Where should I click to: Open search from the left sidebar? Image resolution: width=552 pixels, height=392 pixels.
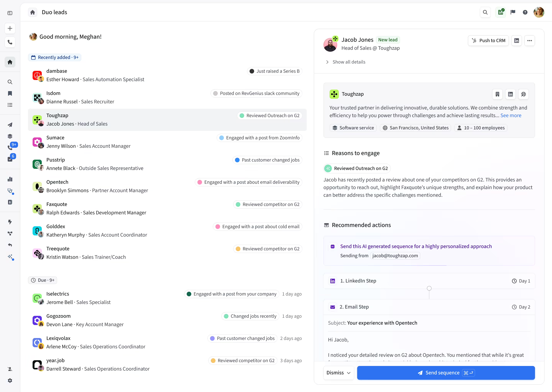click(x=10, y=82)
